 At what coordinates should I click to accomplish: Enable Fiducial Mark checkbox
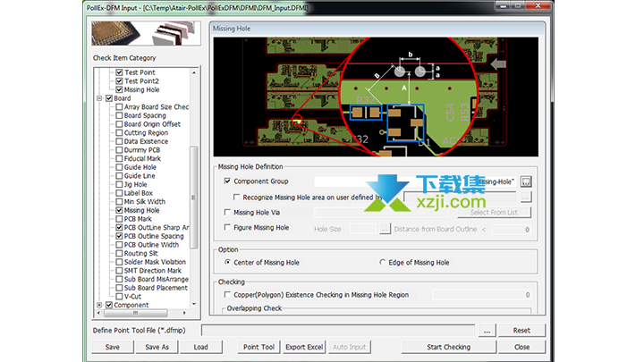pos(119,158)
